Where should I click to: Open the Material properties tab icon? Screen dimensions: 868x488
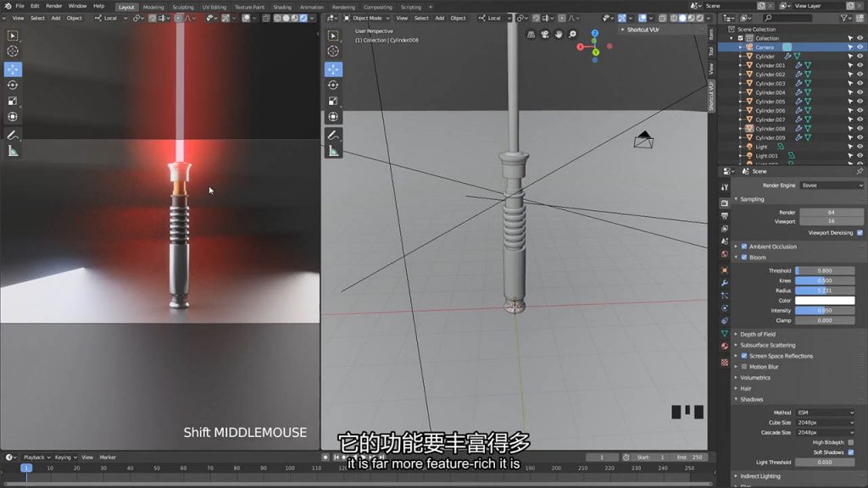pyautogui.click(x=725, y=347)
